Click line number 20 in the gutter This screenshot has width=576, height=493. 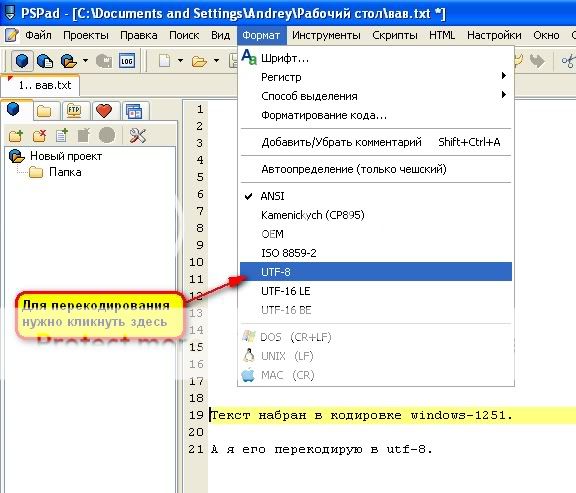tap(196, 432)
